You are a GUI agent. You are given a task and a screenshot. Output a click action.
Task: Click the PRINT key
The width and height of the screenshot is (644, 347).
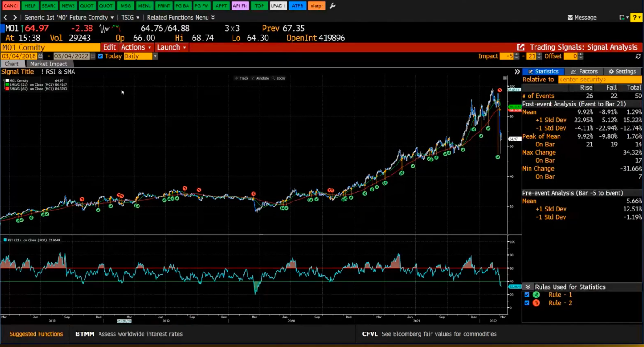click(x=163, y=5)
